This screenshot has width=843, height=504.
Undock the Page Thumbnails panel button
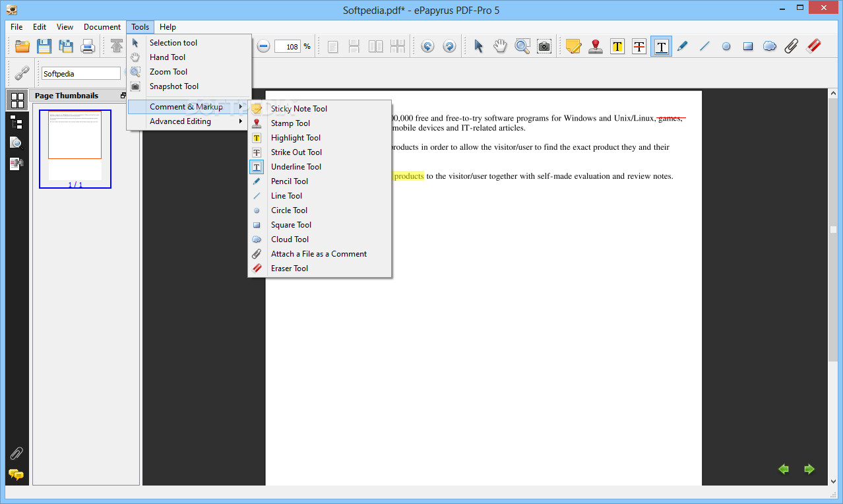pyautogui.click(x=123, y=96)
